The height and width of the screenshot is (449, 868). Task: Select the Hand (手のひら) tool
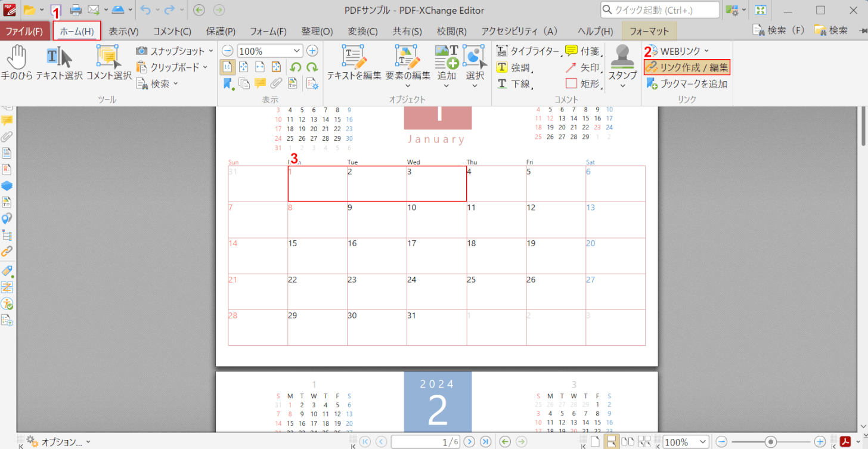[16, 63]
